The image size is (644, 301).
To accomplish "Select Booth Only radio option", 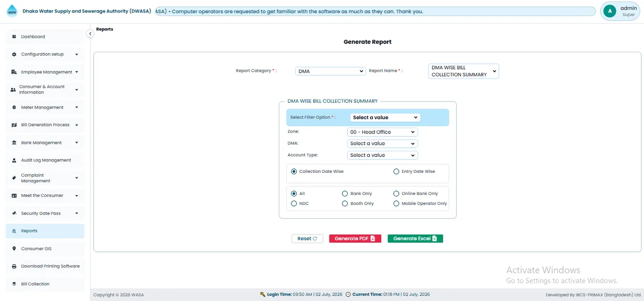I will coord(345,204).
